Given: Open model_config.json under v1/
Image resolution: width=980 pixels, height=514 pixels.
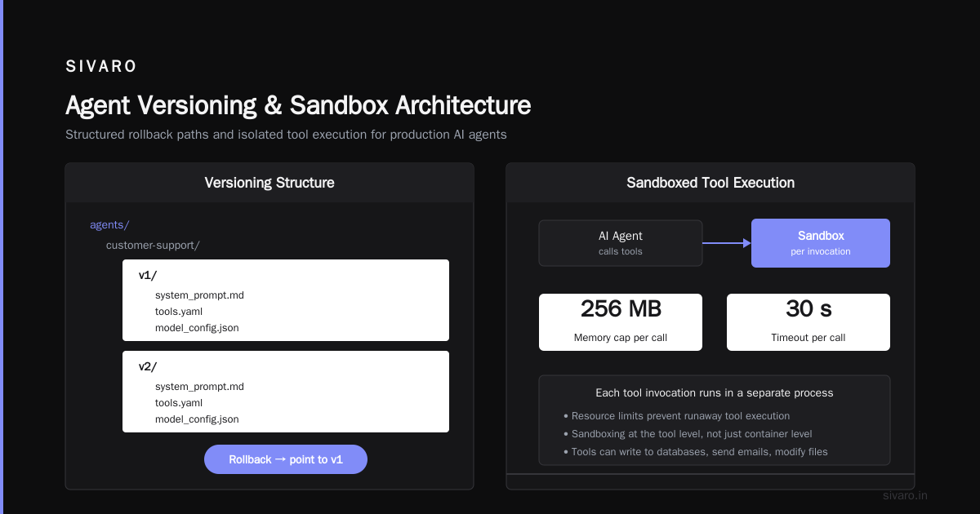Looking at the screenshot, I should 197,328.
